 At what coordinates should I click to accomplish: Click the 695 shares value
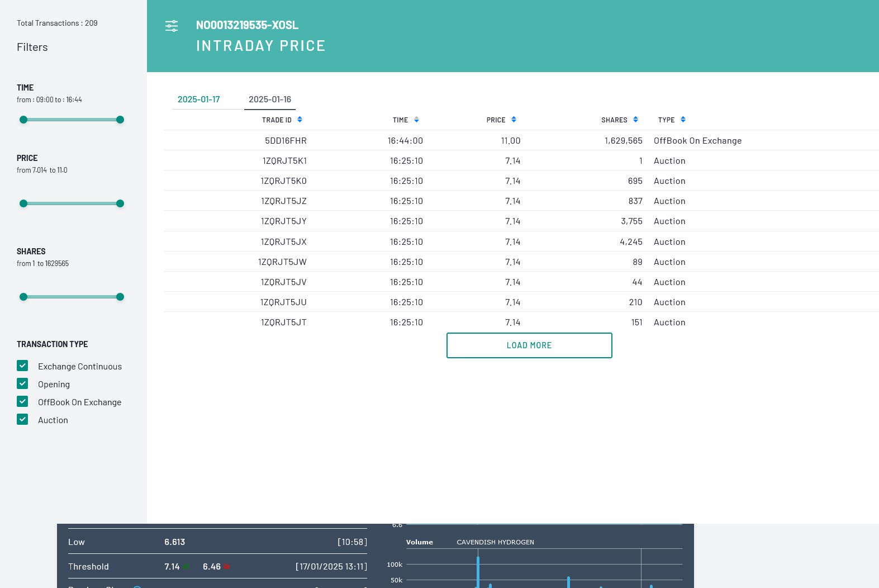point(635,181)
